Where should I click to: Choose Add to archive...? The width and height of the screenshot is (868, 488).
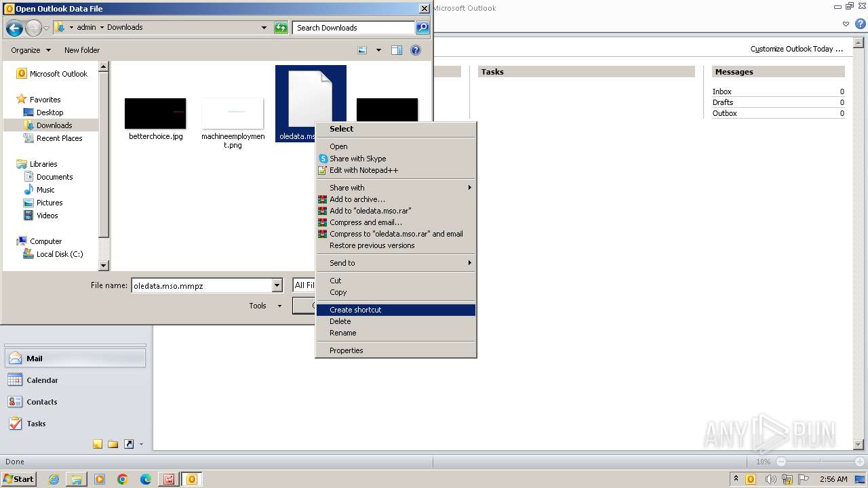click(x=396, y=199)
